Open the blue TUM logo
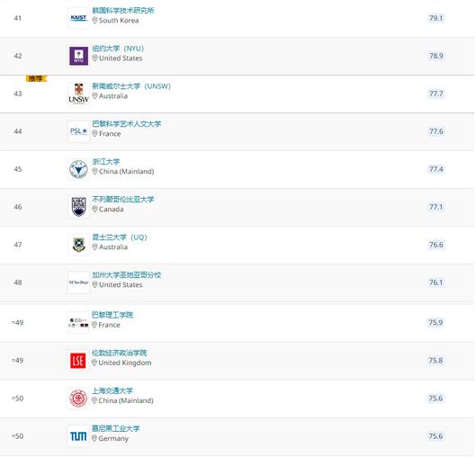This screenshot has width=476, height=457. click(78, 436)
